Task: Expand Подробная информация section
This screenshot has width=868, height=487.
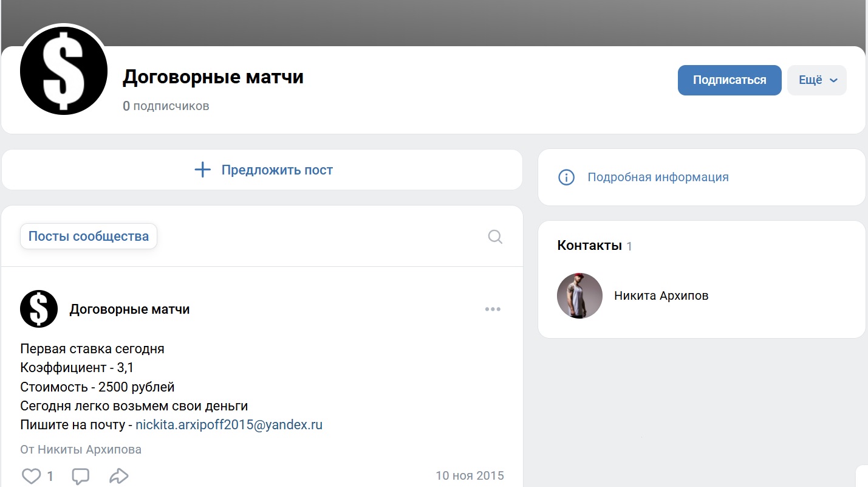Action: [657, 177]
